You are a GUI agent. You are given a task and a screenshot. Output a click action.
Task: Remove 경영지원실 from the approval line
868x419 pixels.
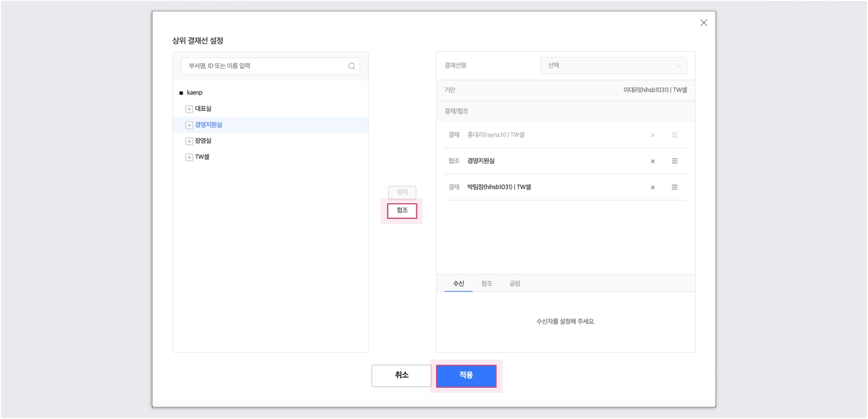pyautogui.click(x=653, y=162)
